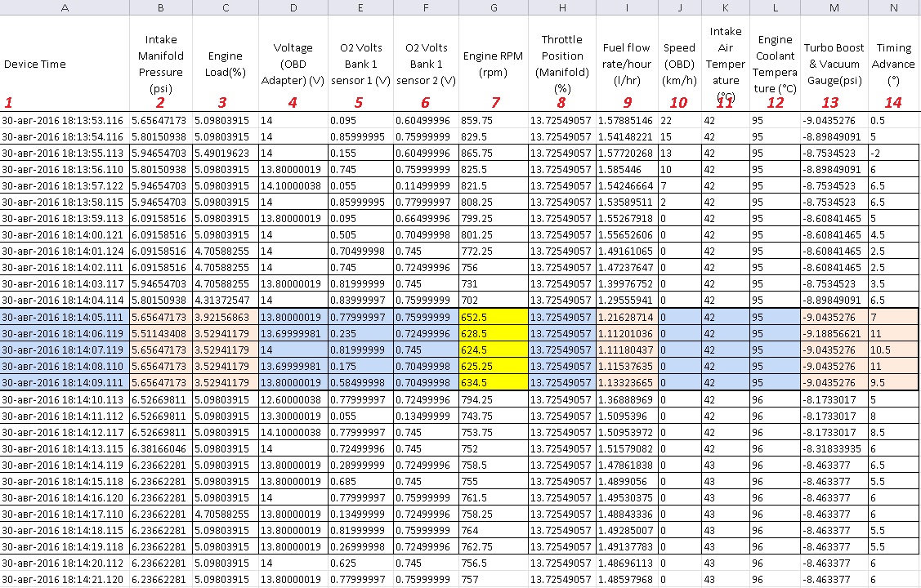Select timestamp cell 18:13:53.116
This screenshot has width=921, height=588.
pos(65,120)
